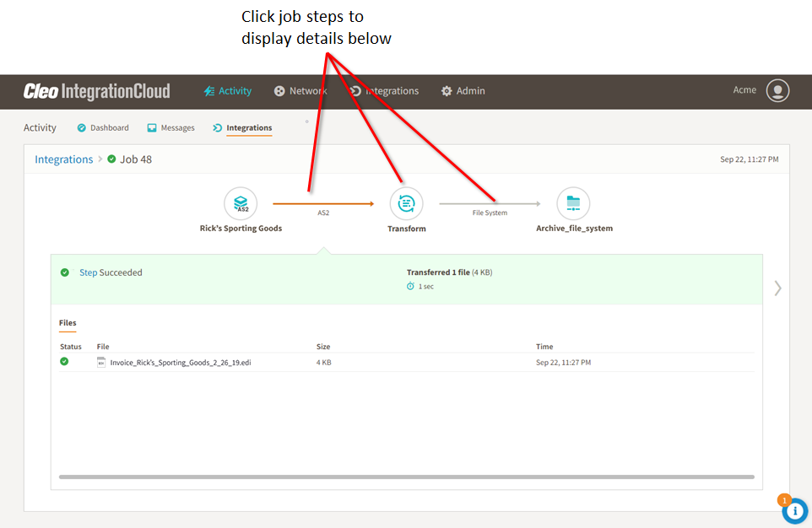Click the green file status check icon
This screenshot has width=812, height=528.
click(64, 362)
